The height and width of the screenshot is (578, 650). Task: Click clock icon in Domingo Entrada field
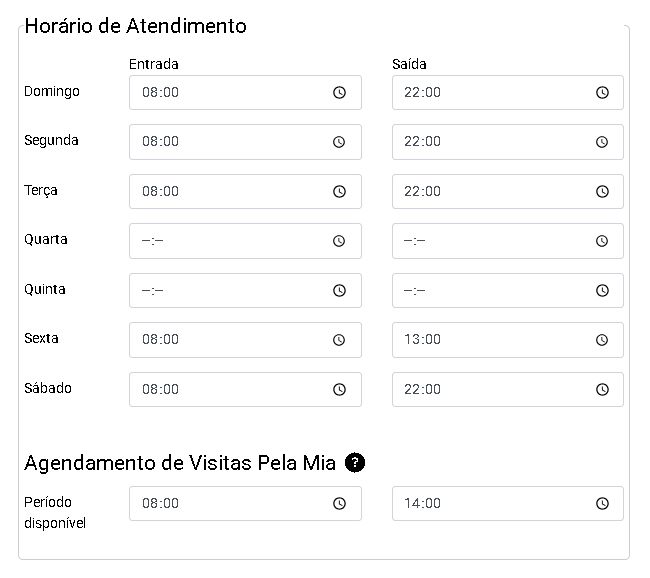(x=339, y=92)
